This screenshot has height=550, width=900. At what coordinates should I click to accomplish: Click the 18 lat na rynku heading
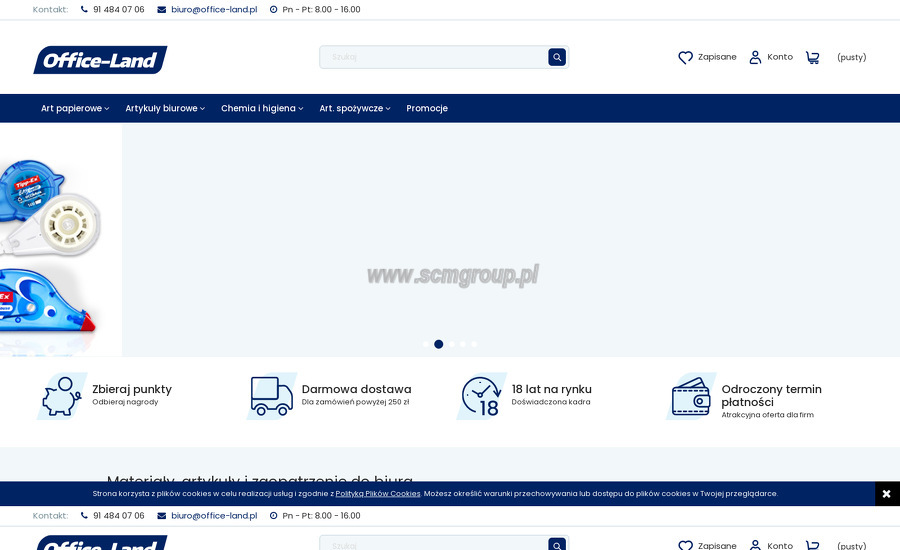(552, 389)
